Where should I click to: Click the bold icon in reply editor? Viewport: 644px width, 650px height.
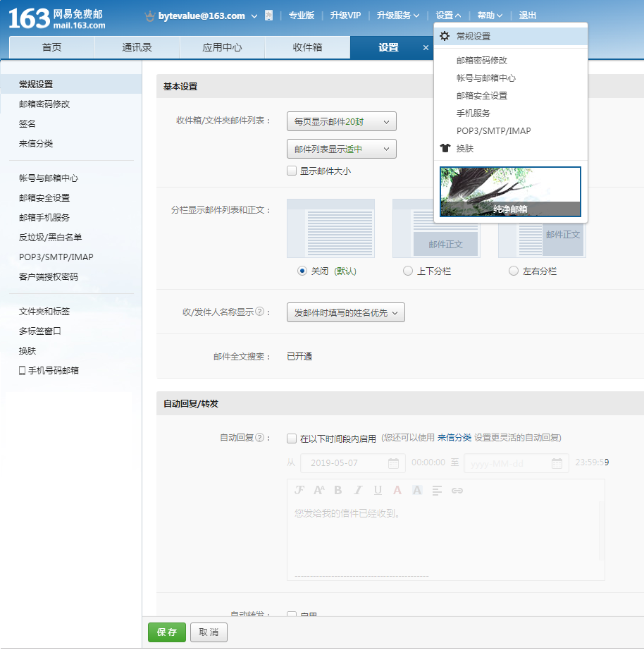pos(338,490)
